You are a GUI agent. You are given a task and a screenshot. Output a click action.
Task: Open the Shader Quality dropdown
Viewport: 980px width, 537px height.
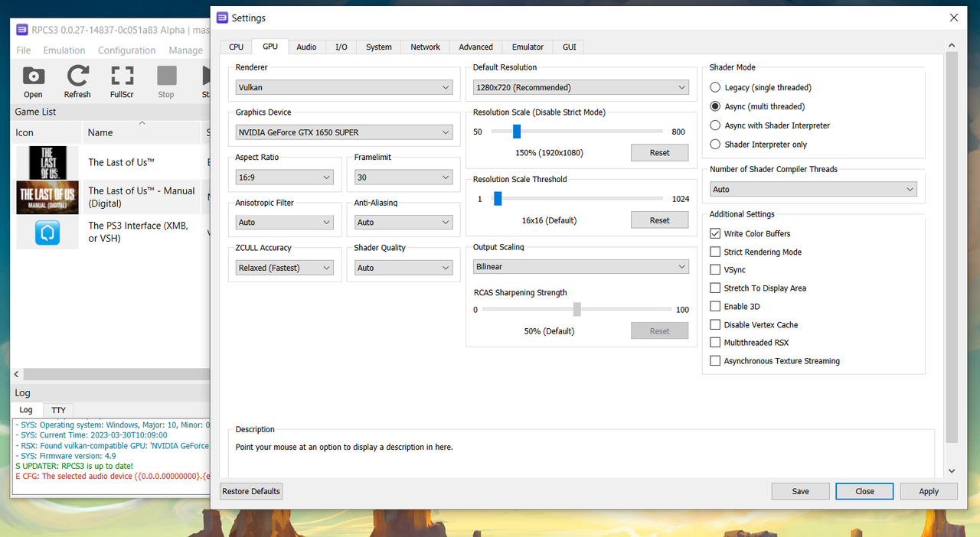(x=403, y=268)
